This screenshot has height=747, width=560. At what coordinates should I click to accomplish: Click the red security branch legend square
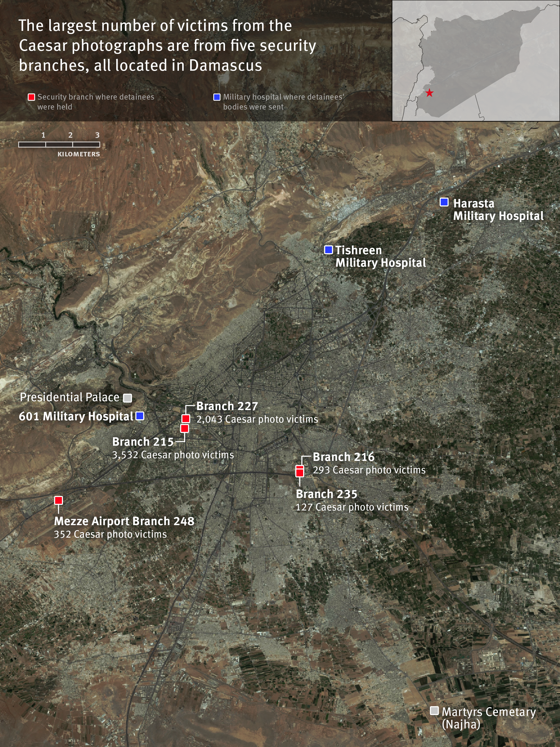31,97
